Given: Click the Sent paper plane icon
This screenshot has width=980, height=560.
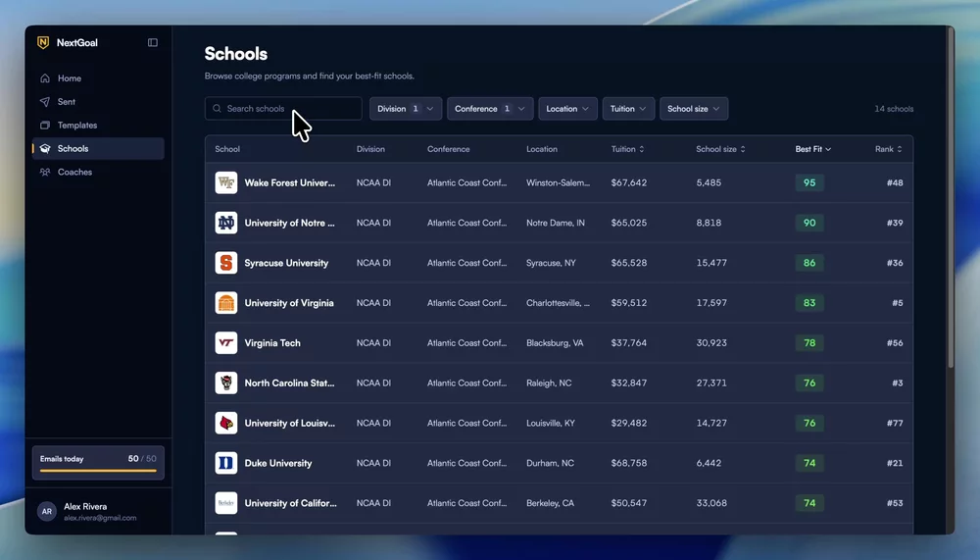Looking at the screenshot, I should [45, 101].
